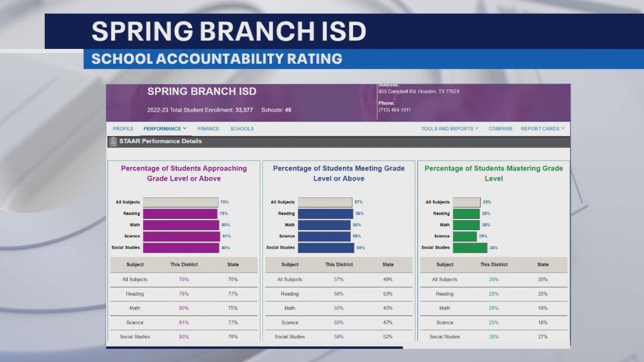
Task: Click the 79% district value for All Subjects
Action: click(x=183, y=279)
